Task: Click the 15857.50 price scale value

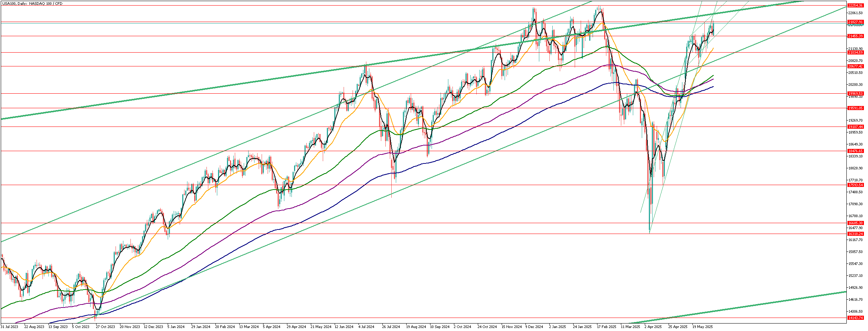Action: (x=856, y=252)
